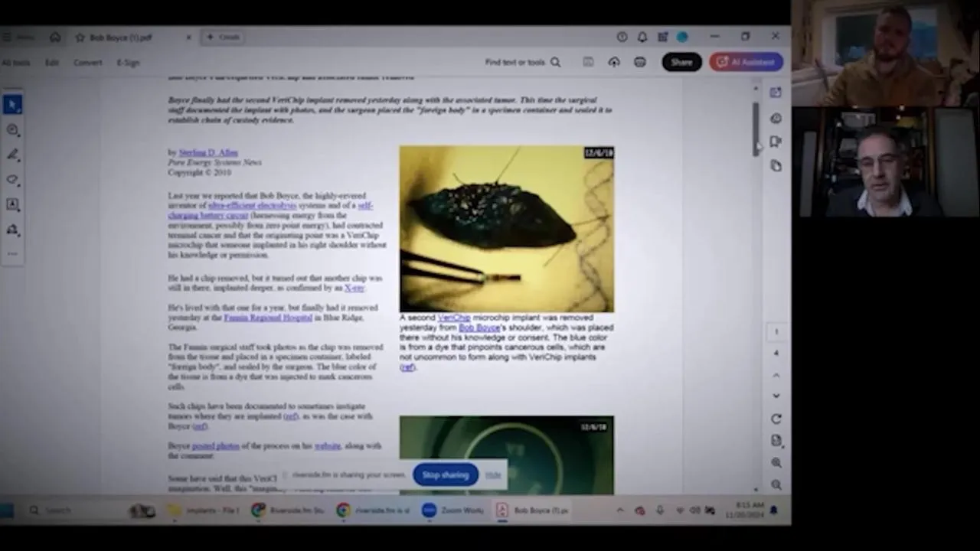Click the green specimen container photo

point(506,455)
